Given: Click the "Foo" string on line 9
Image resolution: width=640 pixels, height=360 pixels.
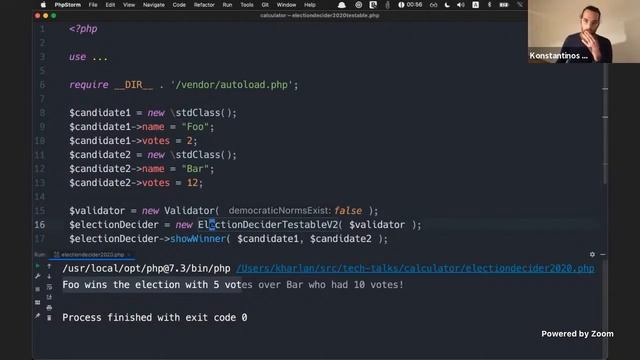Looking at the screenshot, I should coord(195,127).
